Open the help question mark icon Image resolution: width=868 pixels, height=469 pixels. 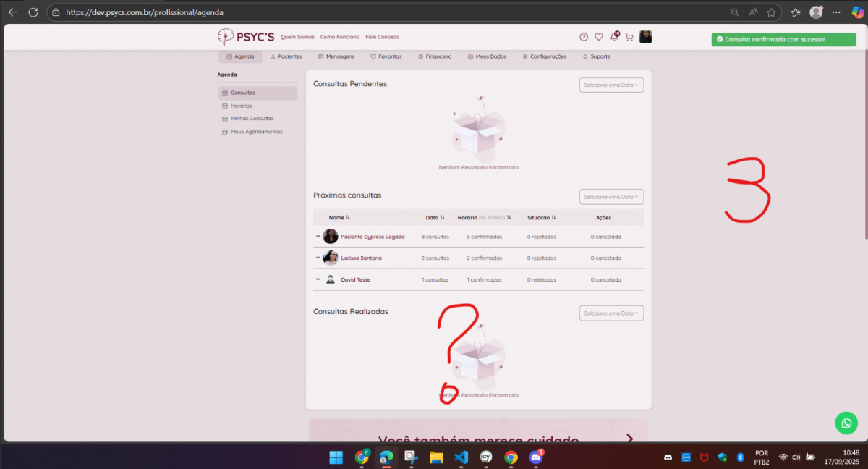(x=584, y=37)
